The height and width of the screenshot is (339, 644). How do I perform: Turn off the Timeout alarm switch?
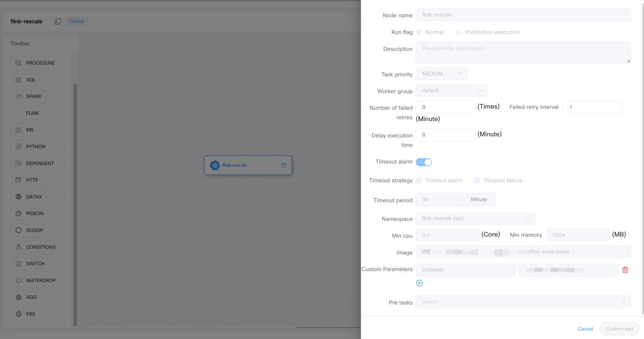424,162
